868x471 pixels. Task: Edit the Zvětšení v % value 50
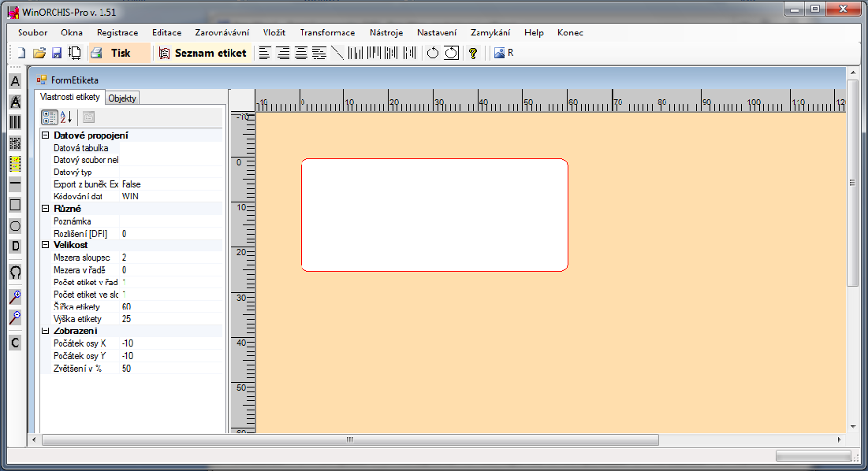pyautogui.click(x=172, y=369)
